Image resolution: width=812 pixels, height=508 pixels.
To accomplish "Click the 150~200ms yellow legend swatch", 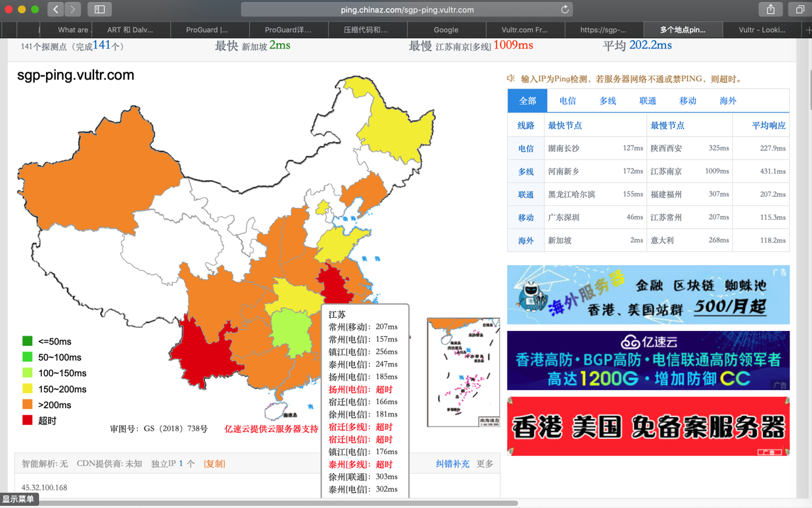I will coord(27,388).
